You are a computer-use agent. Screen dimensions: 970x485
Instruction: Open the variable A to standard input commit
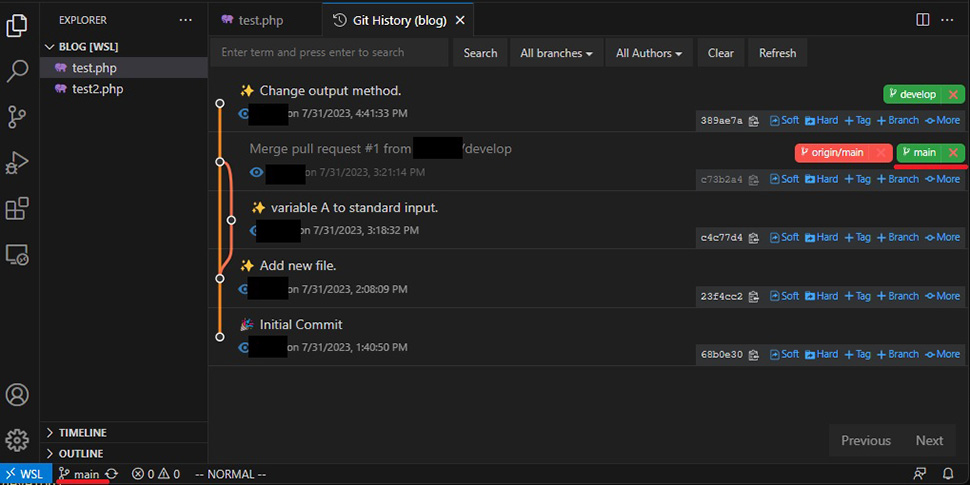(x=354, y=208)
